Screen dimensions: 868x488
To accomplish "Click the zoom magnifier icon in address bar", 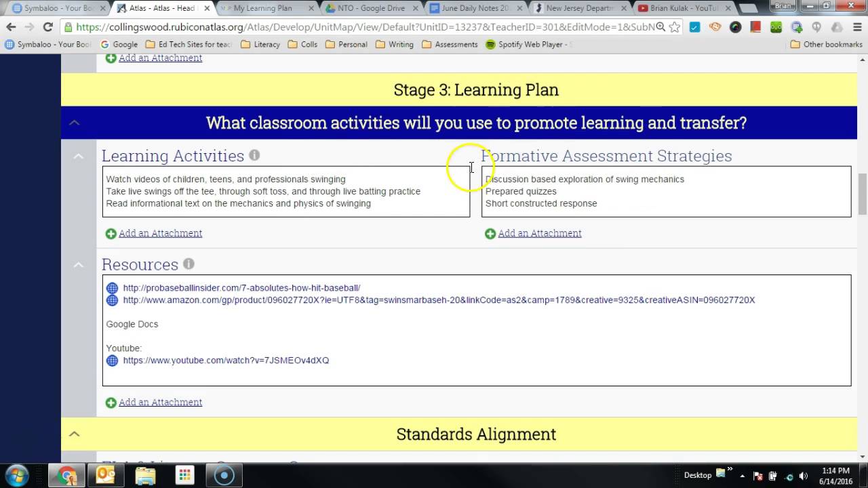I will (x=660, y=27).
